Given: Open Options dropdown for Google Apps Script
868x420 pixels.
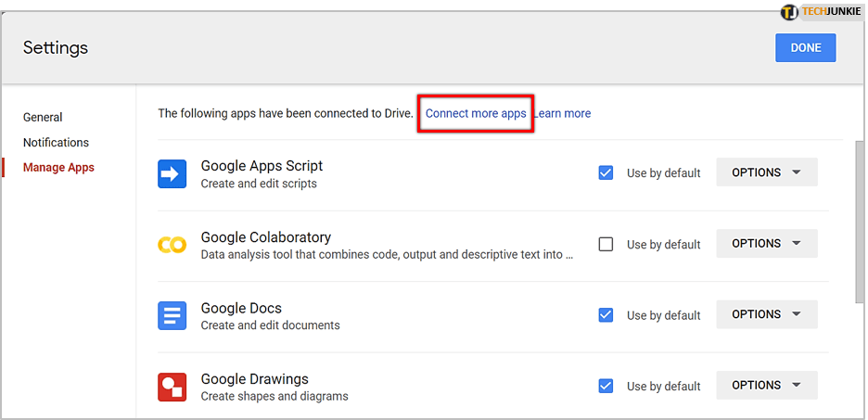Looking at the screenshot, I should point(766,172).
